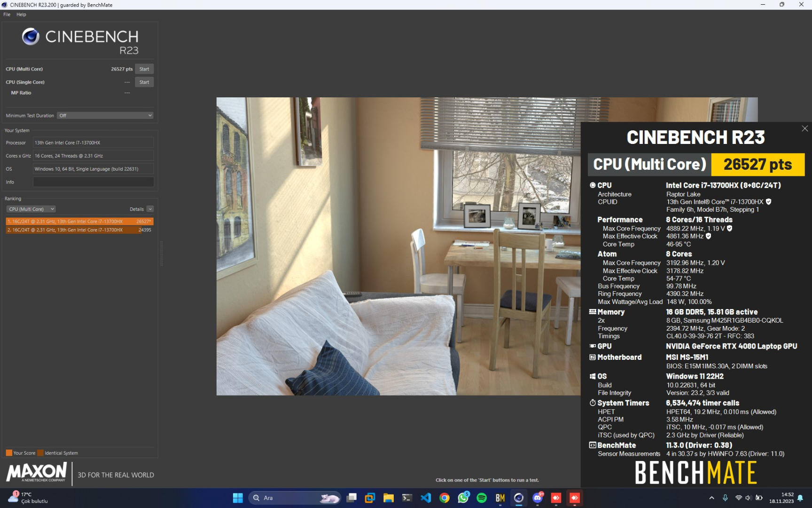The image size is (812, 508).
Task: Click the Windows 11 22H2 OS text
Action: 695,376
